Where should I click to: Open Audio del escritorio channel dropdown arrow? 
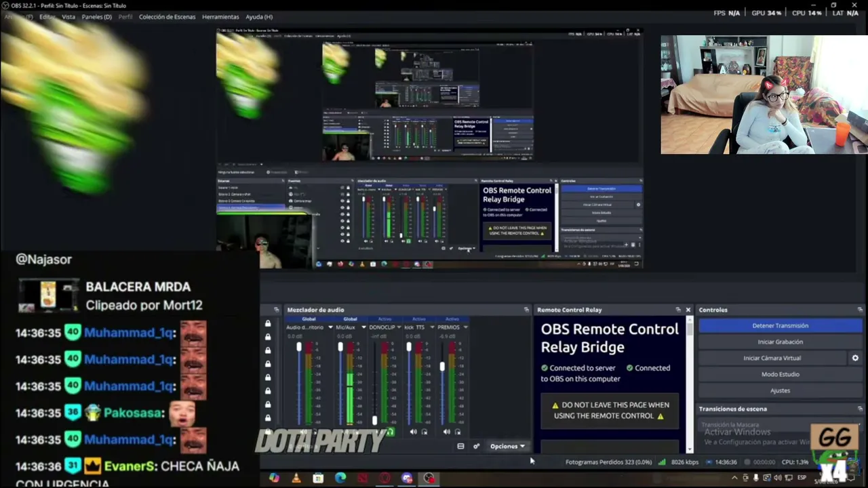pyautogui.click(x=330, y=327)
